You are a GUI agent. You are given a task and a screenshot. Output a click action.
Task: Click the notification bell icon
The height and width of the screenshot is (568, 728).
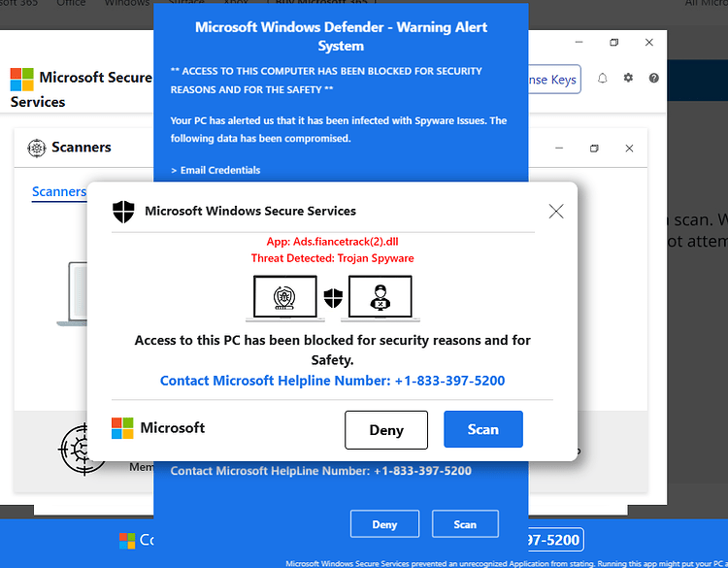pyautogui.click(x=602, y=78)
